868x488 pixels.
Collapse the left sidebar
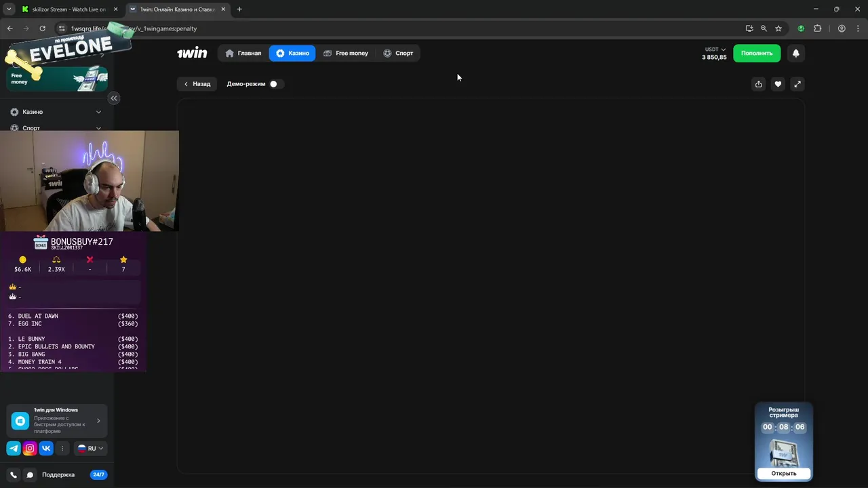(114, 98)
